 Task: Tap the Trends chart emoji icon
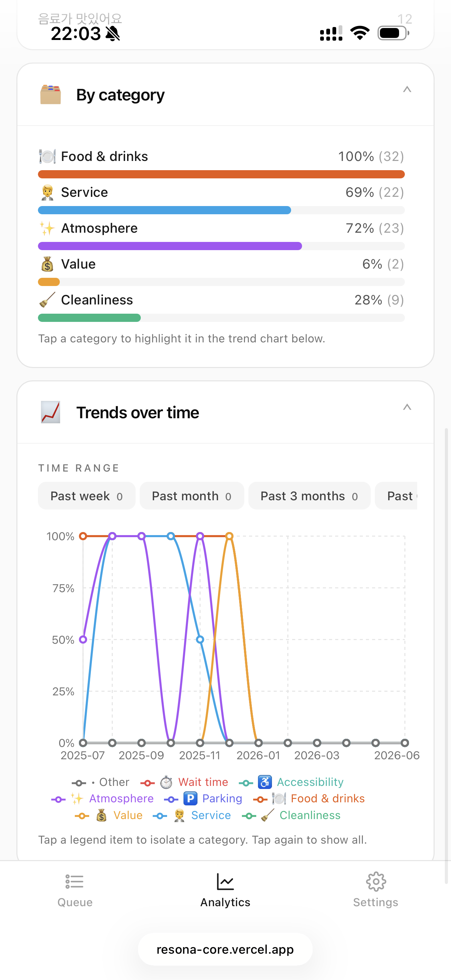point(51,412)
